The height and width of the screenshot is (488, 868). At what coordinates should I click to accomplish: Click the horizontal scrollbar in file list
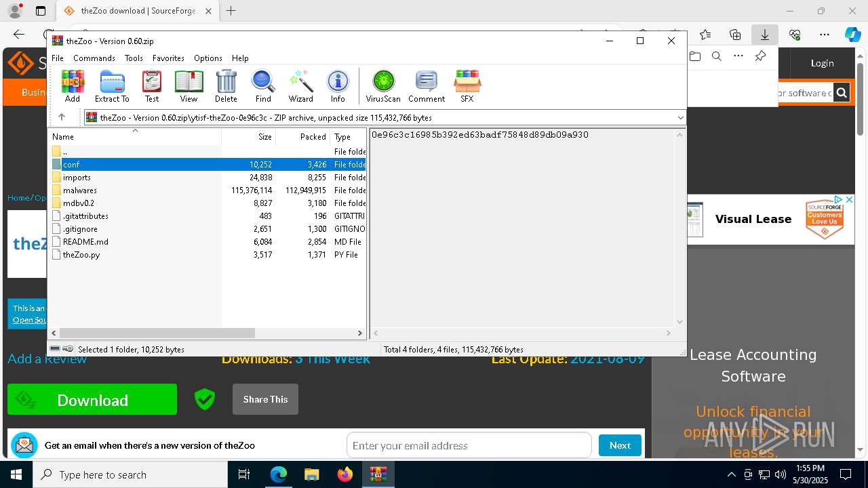pyautogui.click(x=157, y=333)
